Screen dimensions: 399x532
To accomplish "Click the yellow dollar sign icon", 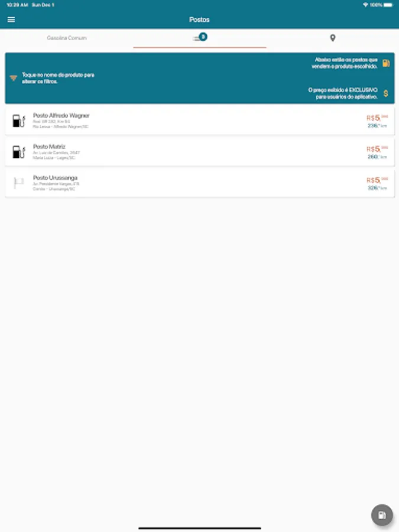I will point(386,93).
